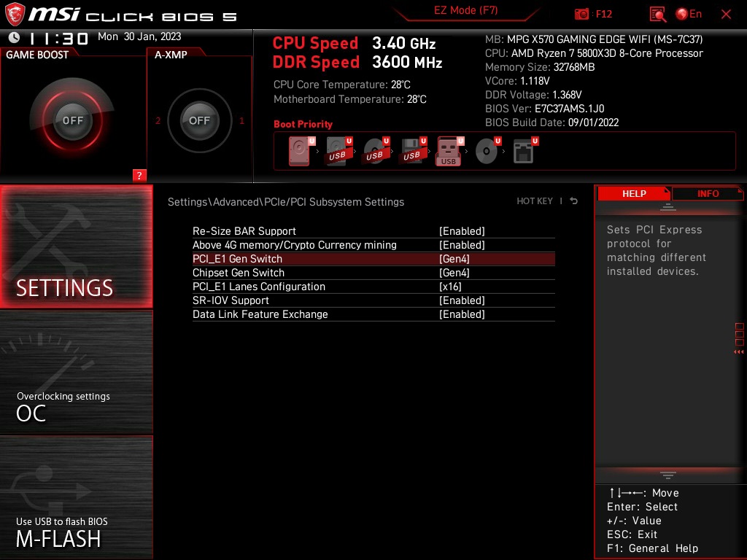Open the M-FLASH section

click(76, 497)
